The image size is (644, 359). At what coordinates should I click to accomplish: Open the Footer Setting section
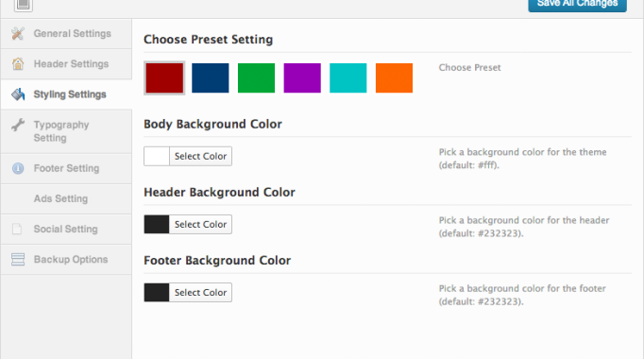coord(66,168)
